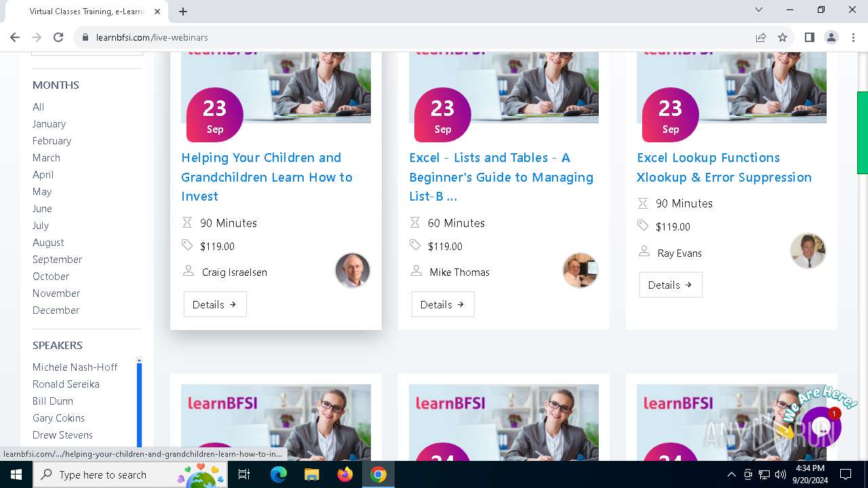Open Chrome profile avatar icon
This screenshot has width=868, height=488.
[x=831, y=37]
